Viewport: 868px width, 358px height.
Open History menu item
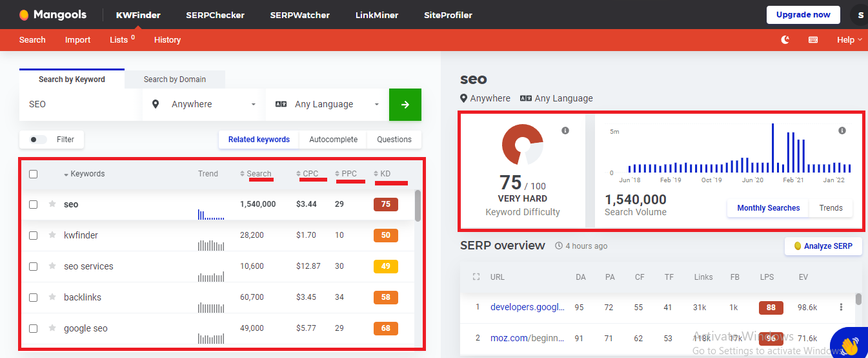tap(167, 40)
